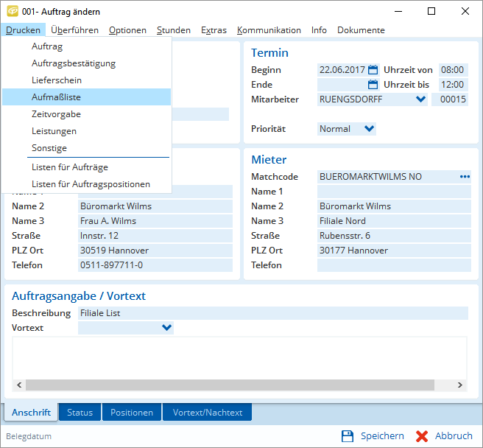483x448 pixels.
Task: Click the empty Mieter Name 1 field
Action: pyautogui.click(x=394, y=192)
